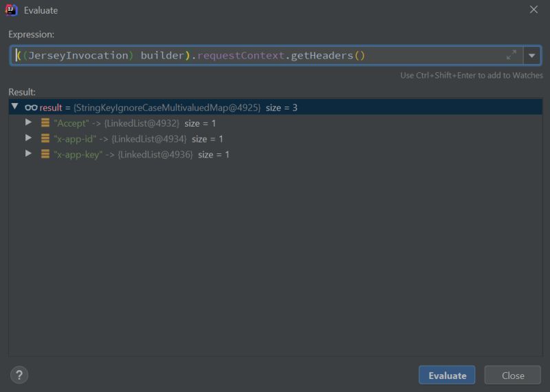Click the "size = 3" value
This screenshot has width=550, height=392.
click(x=281, y=108)
